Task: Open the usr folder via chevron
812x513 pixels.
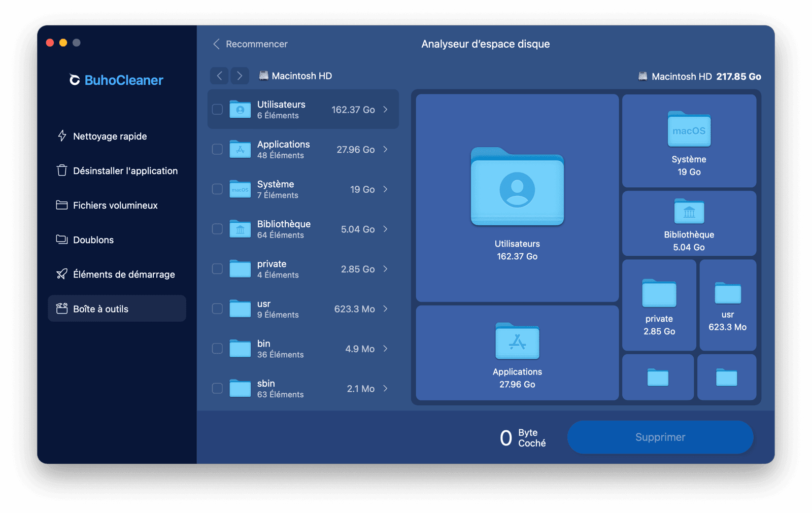Action: click(386, 309)
